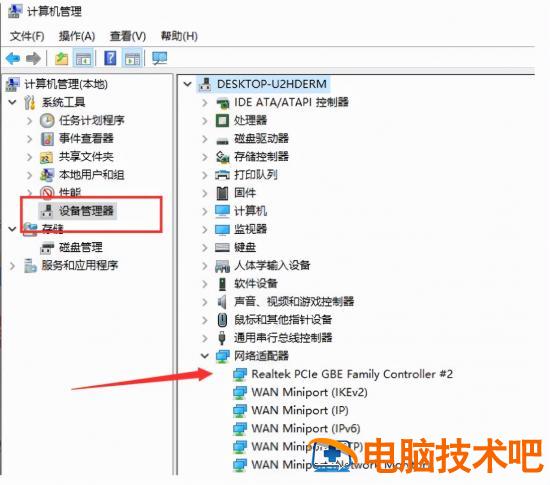This screenshot has width=550, height=485.
Task: Click the Up one level folder icon
Action: click(62, 58)
